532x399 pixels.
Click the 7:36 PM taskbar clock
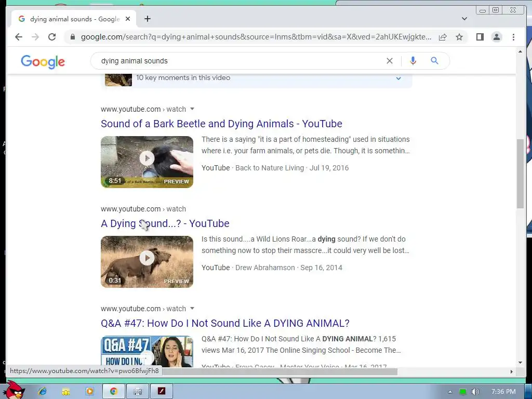503,392
